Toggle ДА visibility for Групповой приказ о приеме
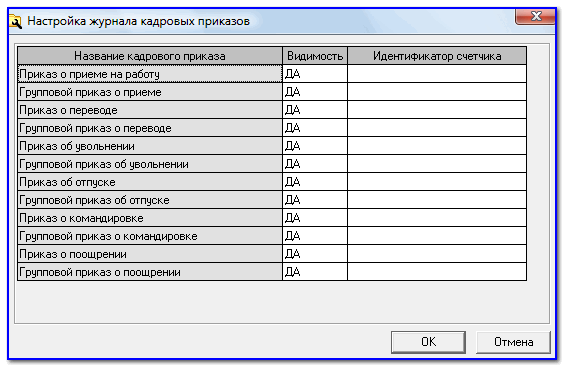Viewport: 564px width, 367px height. [x=315, y=92]
